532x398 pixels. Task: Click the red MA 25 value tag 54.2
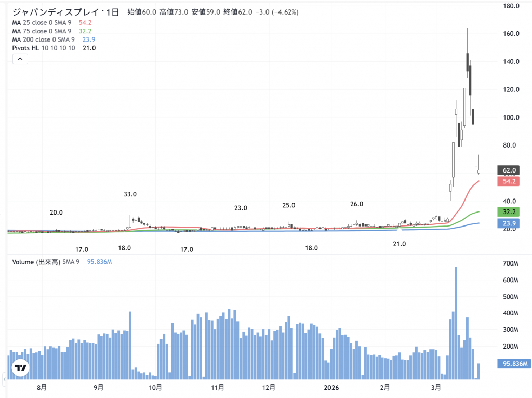click(509, 181)
